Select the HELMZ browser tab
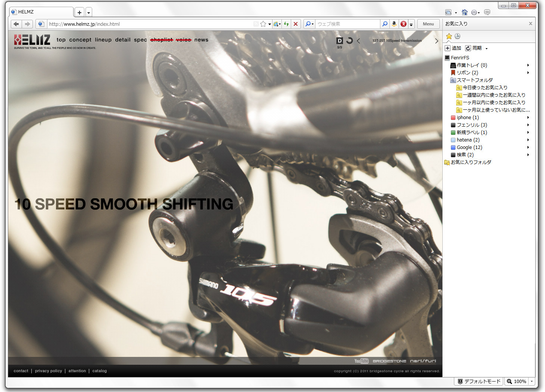The width and height of the screenshot is (545, 392). (41, 12)
